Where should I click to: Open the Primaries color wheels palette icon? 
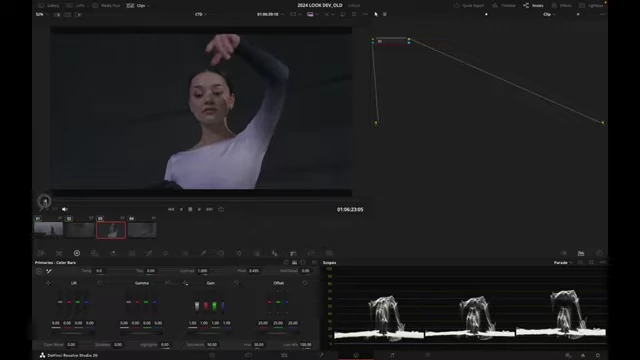(x=77, y=253)
